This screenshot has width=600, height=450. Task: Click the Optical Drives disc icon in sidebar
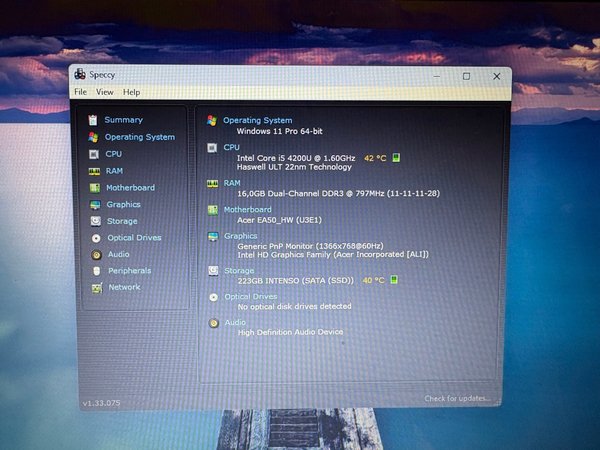click(x=96, y=238)
